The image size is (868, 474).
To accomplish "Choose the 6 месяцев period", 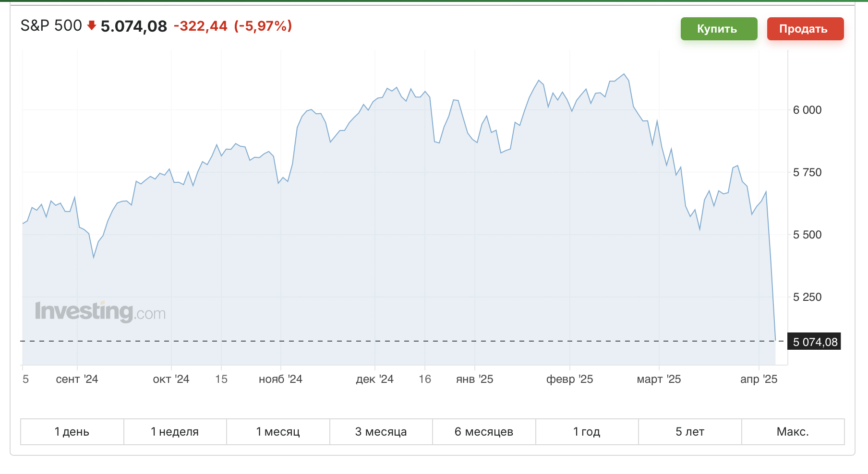I will tap(484, 432).
